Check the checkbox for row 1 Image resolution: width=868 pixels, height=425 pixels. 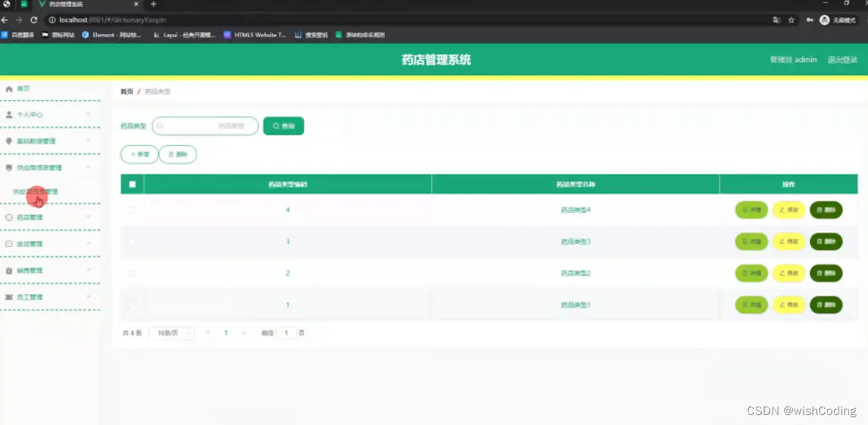pos(132,304)
